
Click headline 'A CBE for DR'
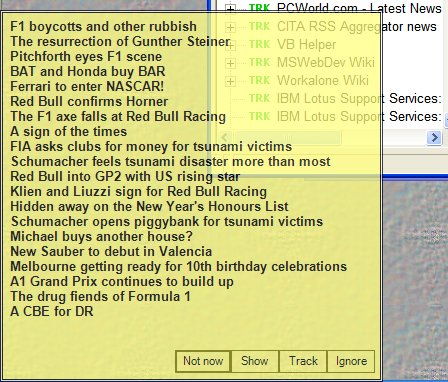click(52, 311)
